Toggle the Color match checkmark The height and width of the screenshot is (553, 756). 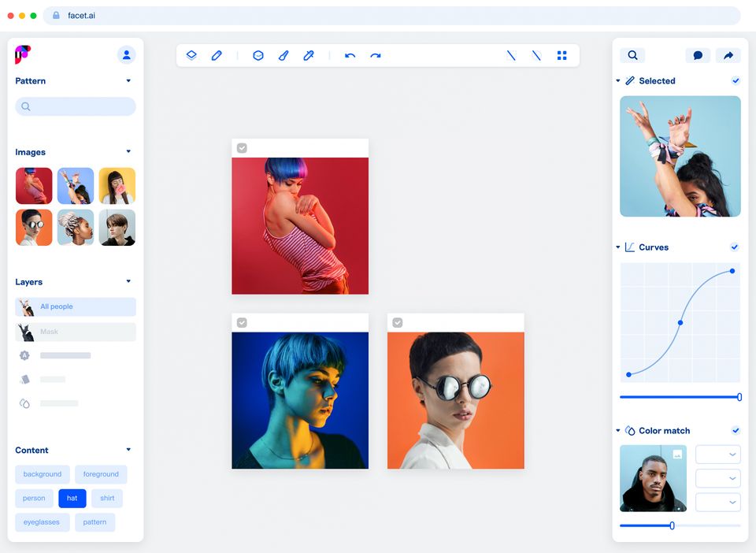736,431
